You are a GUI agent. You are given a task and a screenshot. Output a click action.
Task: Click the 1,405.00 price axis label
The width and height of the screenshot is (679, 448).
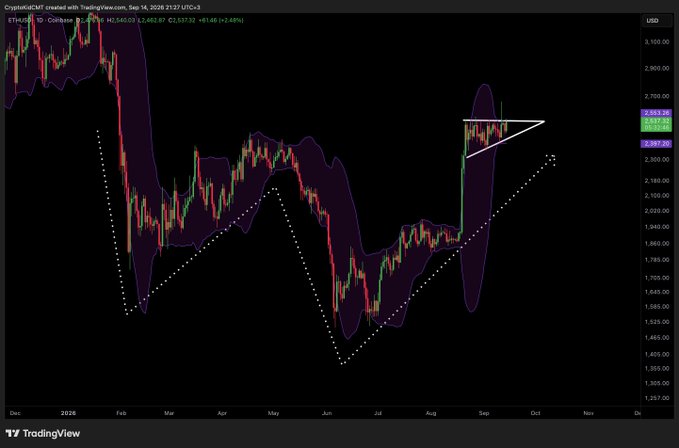click(x=657, y=354)
